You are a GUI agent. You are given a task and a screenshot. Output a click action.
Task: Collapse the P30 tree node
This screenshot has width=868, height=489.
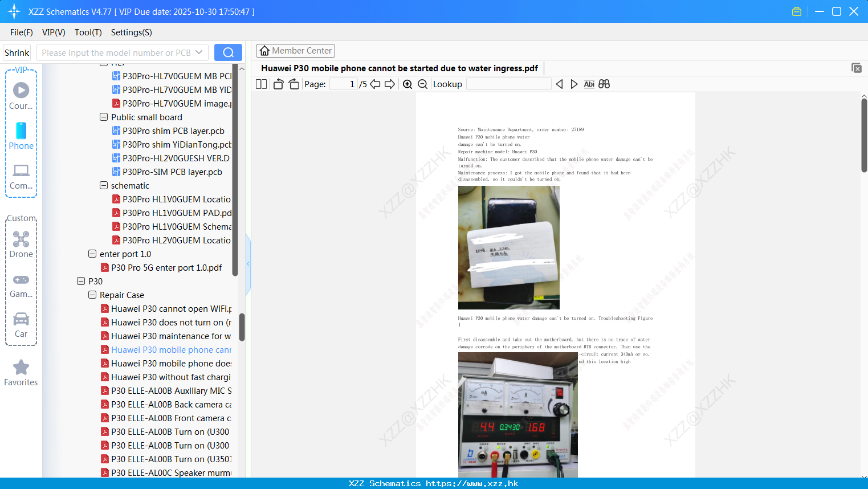[81, 281]
